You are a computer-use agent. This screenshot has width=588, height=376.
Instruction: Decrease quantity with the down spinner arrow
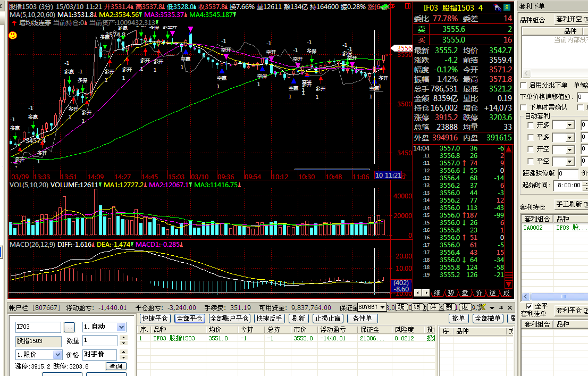pyautogui.click(x=123, y=343)
